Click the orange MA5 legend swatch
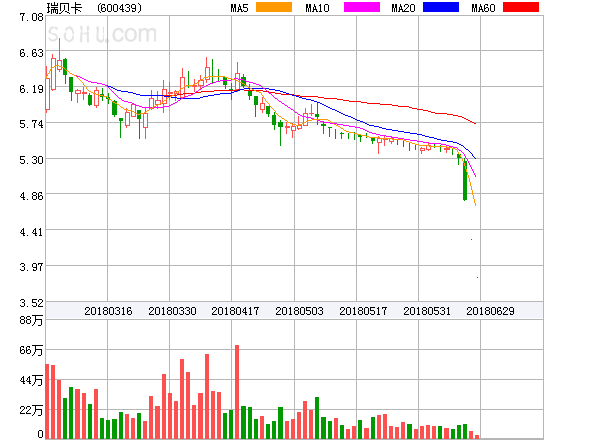Image resolution: width=600 pixels, height=440 pixels. tap(274, 7)
